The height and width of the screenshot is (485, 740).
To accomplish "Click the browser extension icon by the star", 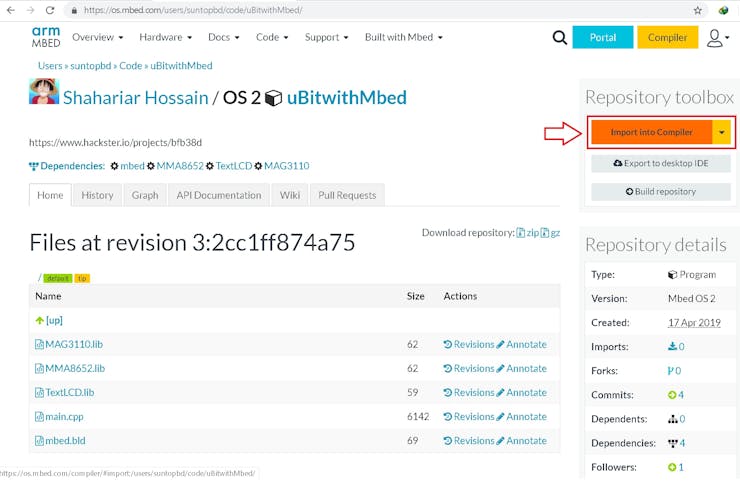I will [723, 10].
